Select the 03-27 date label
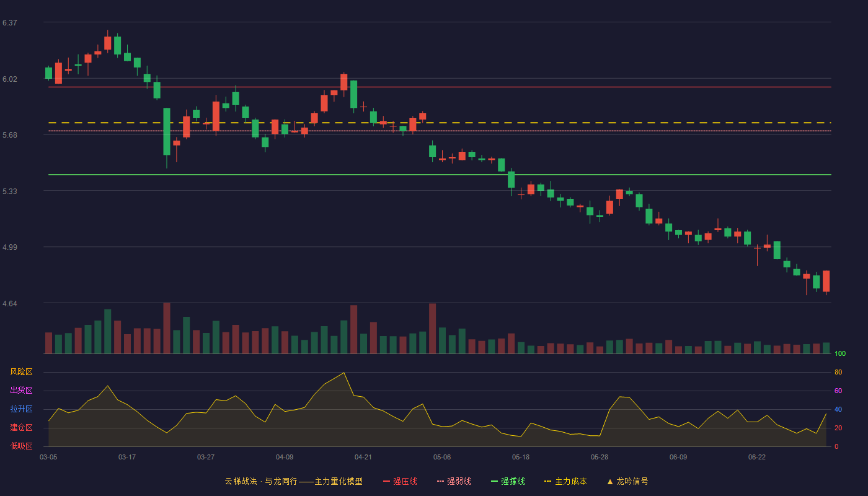 pyautogui.click(x=206, y=457)
